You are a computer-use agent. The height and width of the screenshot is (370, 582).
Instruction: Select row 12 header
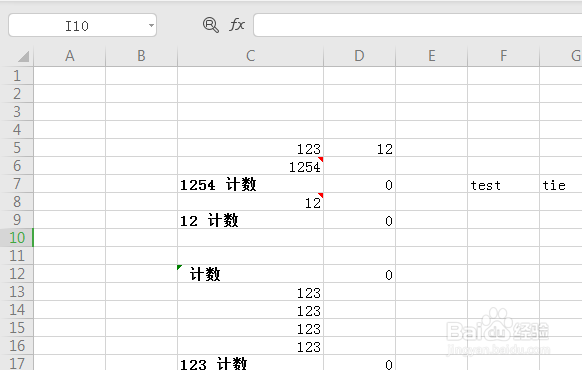17,274
